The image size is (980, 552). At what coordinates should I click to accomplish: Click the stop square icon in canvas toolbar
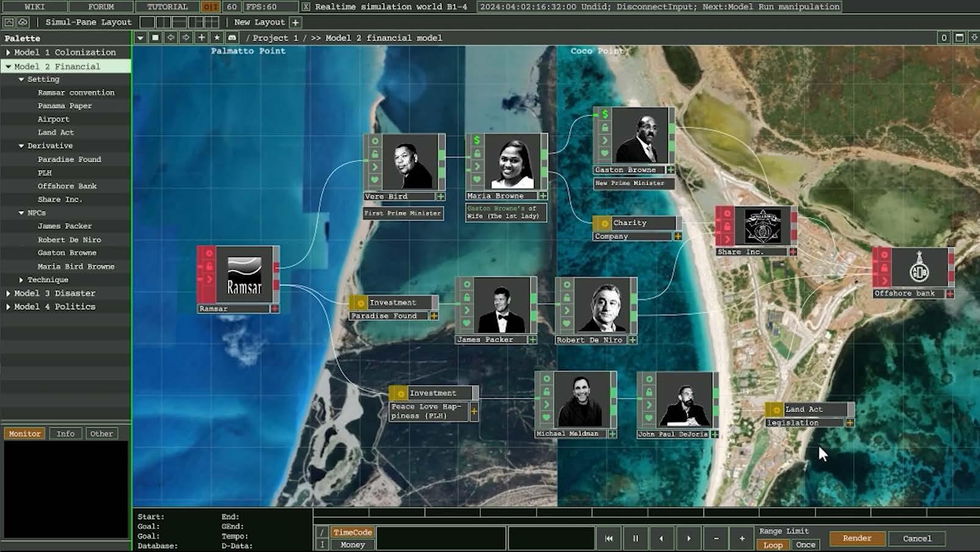[x=156, y=38]
